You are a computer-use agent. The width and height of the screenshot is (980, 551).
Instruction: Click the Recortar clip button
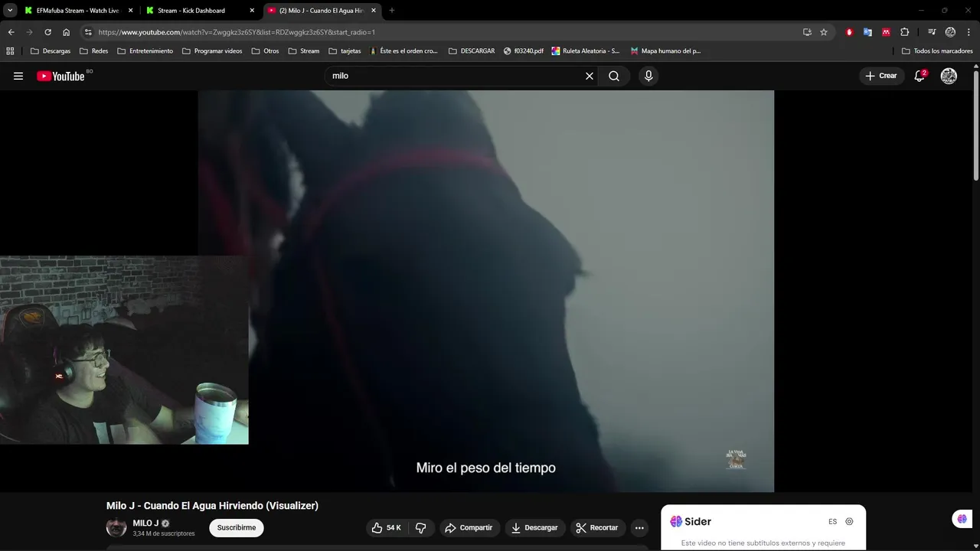pyautogui.click(x=597, y=527)
